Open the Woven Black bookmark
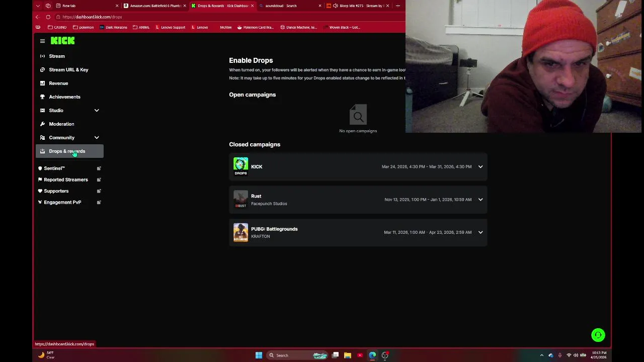Screen dimensions: 644x362 click(x=342, y=28)
